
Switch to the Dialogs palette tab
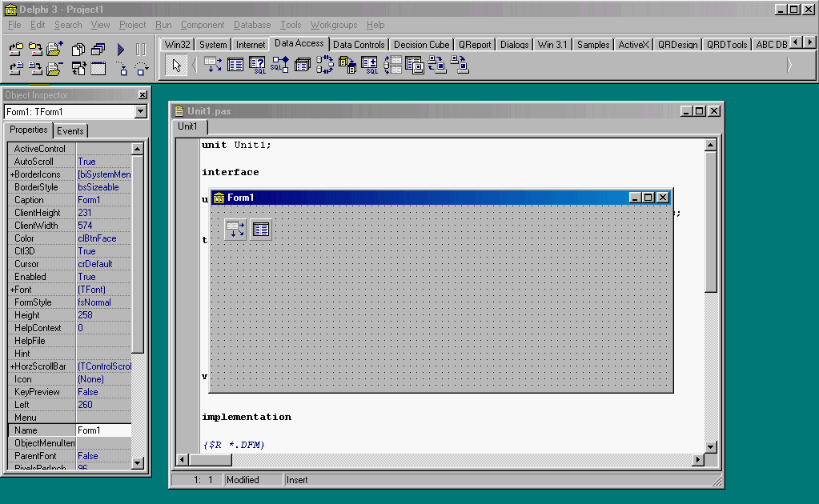point(515,45)
